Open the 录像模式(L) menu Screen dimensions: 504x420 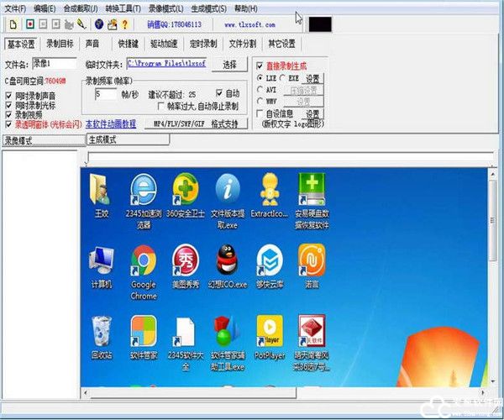[x=166, y=8]
